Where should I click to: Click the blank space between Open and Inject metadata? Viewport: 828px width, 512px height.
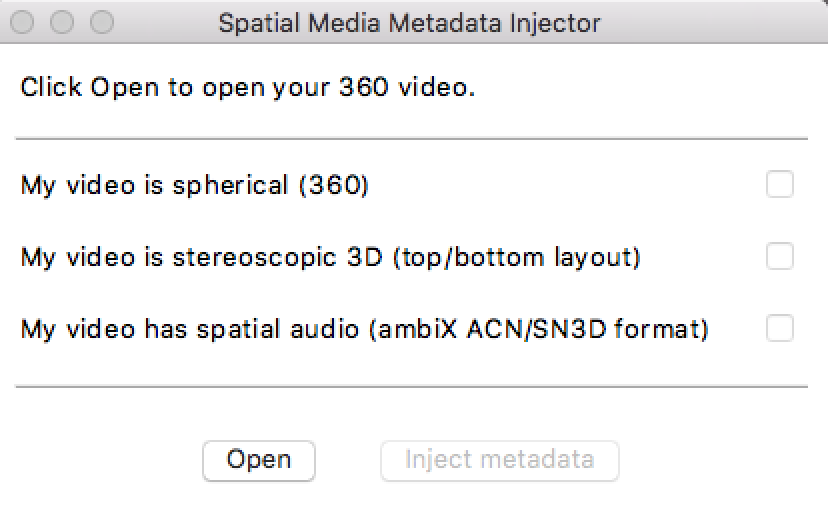point(348,461)
